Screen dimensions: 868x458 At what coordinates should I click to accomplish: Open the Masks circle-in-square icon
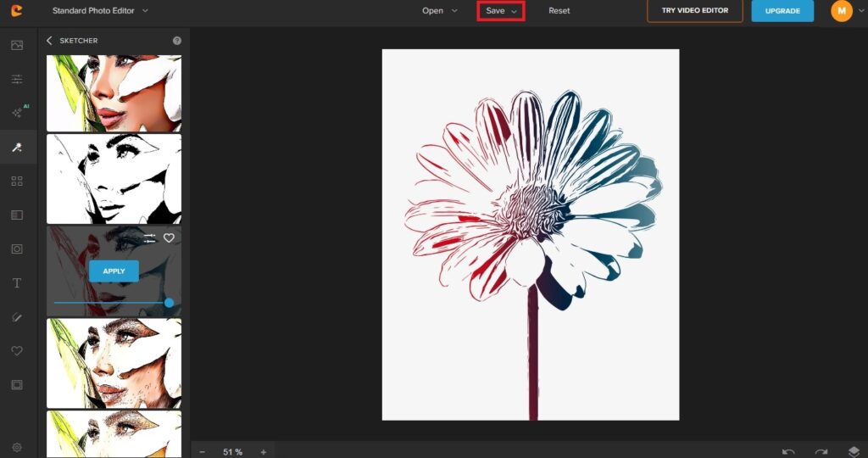point(17,249)
